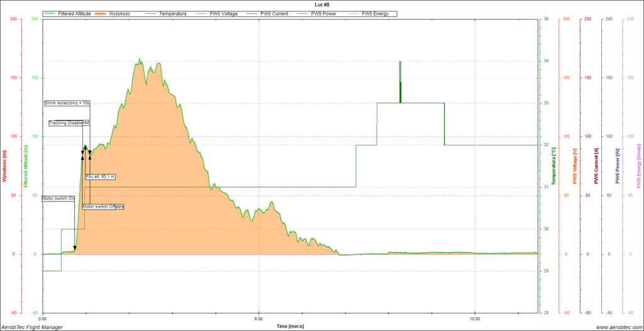Click the 'Tracking Disabled' annotation

[69, 123]
